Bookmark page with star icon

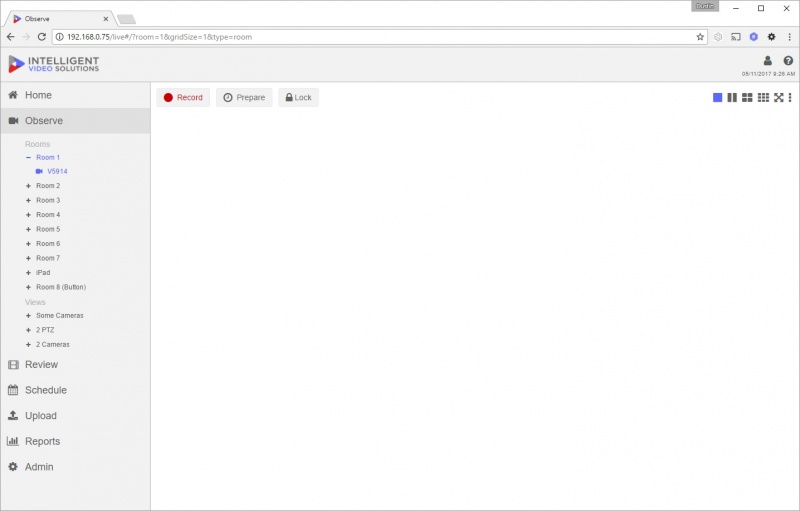700,37
